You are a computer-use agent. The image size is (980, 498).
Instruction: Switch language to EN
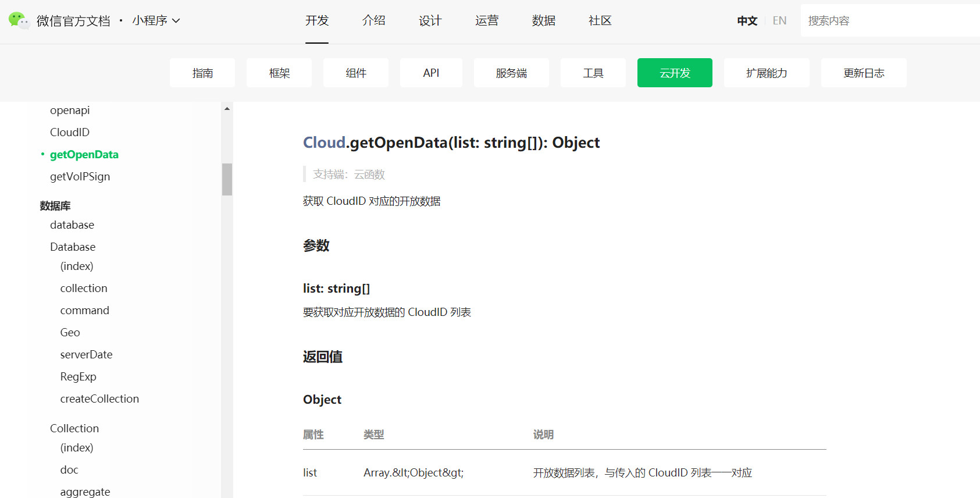(779, 21)
